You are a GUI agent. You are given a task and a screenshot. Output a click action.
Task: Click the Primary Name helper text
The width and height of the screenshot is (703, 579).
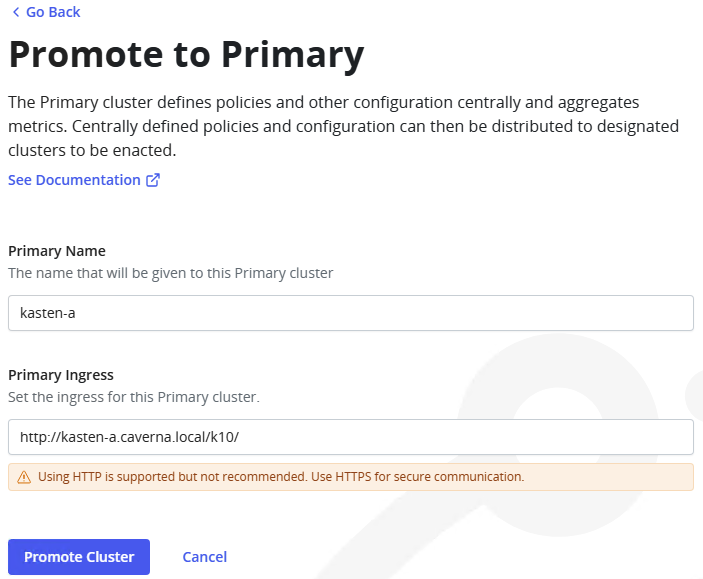(x=170, y=272)
